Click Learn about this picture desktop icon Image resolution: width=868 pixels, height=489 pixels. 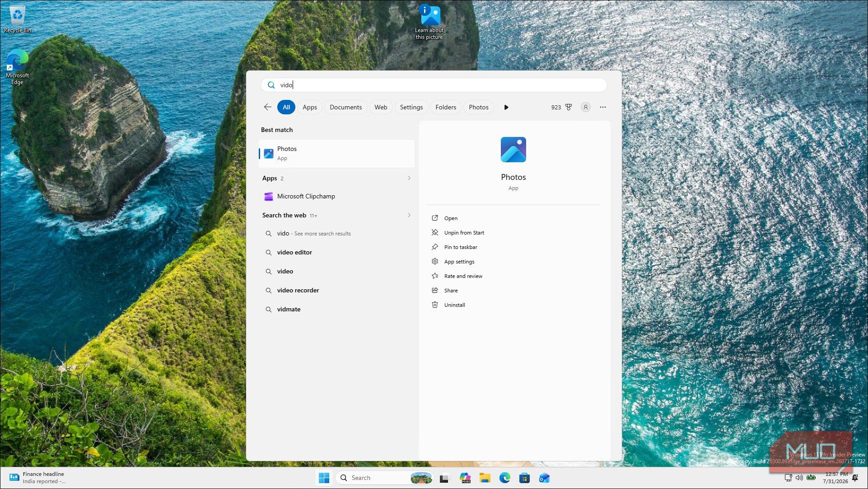click(429, 22)
